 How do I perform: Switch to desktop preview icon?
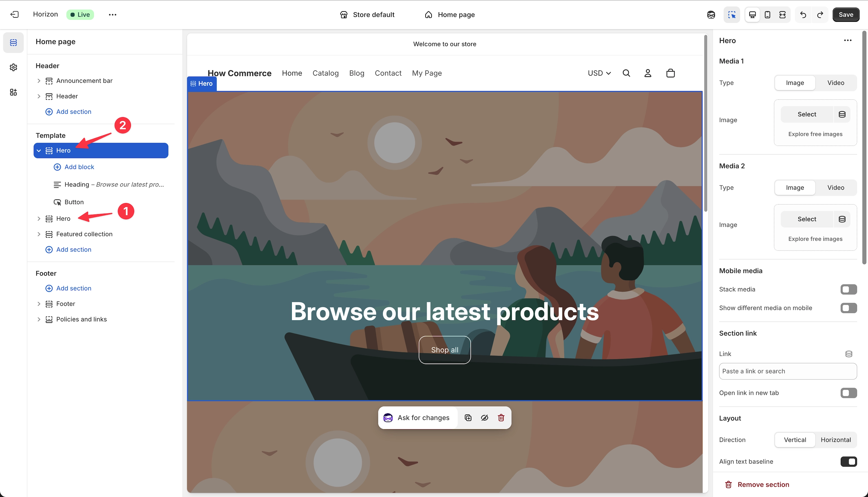tap(752, 15)
